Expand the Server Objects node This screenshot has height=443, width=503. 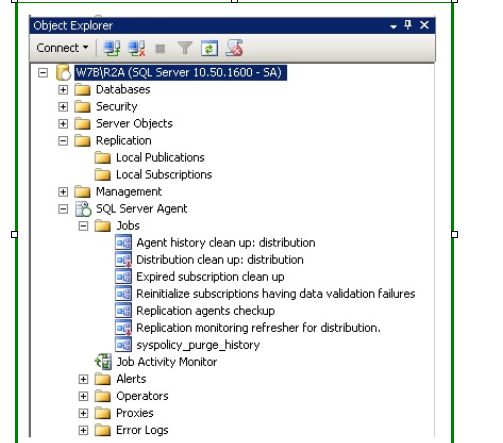pos(63,124)
